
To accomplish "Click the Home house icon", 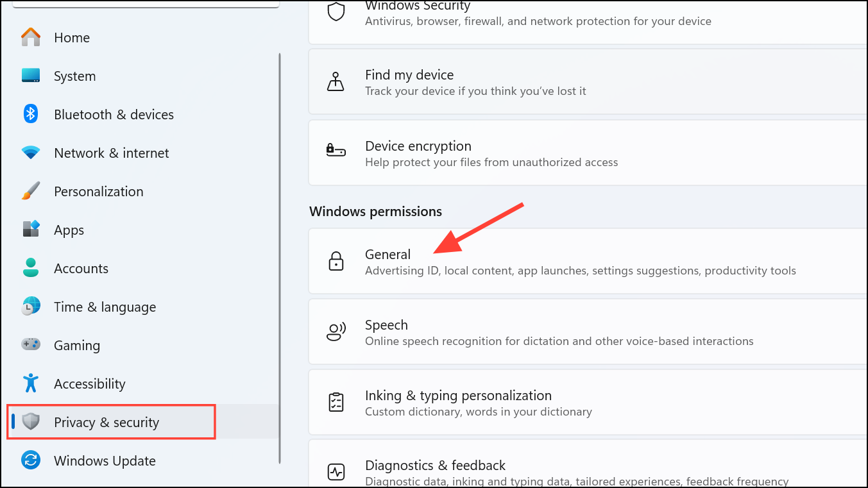I will tap(30, 37).
